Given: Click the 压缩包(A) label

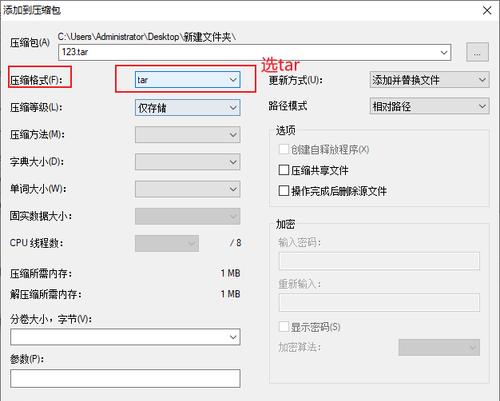Looking at the screenshot, I should tap(30, 43).
